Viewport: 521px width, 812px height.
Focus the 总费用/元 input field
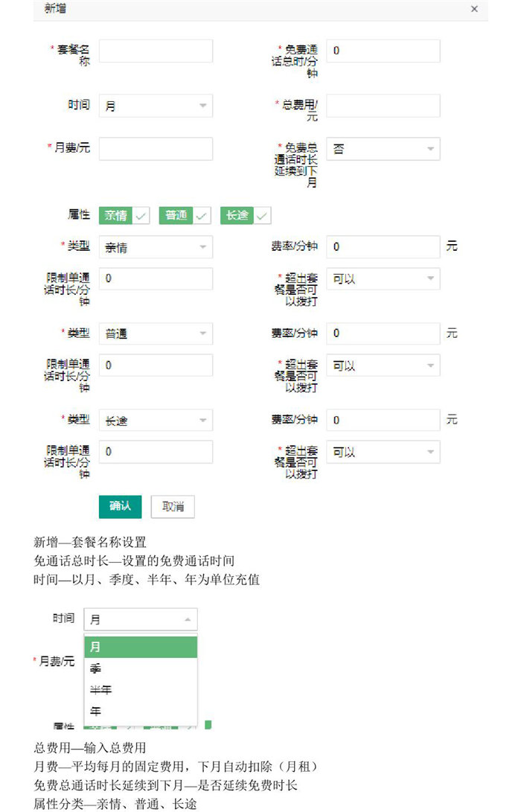coord(383,106)
